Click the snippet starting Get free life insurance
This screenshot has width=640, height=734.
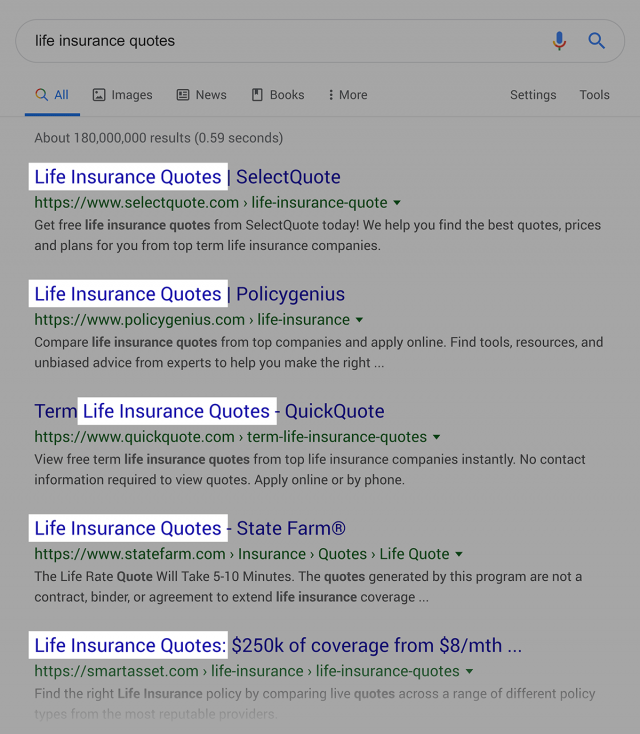[317, 235]
